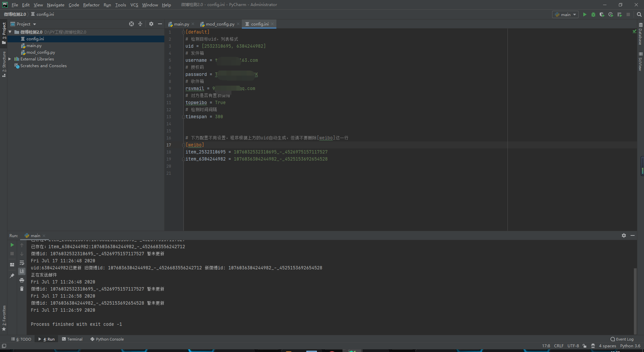This screenshot has width=644, height=352.
Task: Fold the [weibo] section in editor gutter
Action: pyautogui.click(x=183, y=145)
